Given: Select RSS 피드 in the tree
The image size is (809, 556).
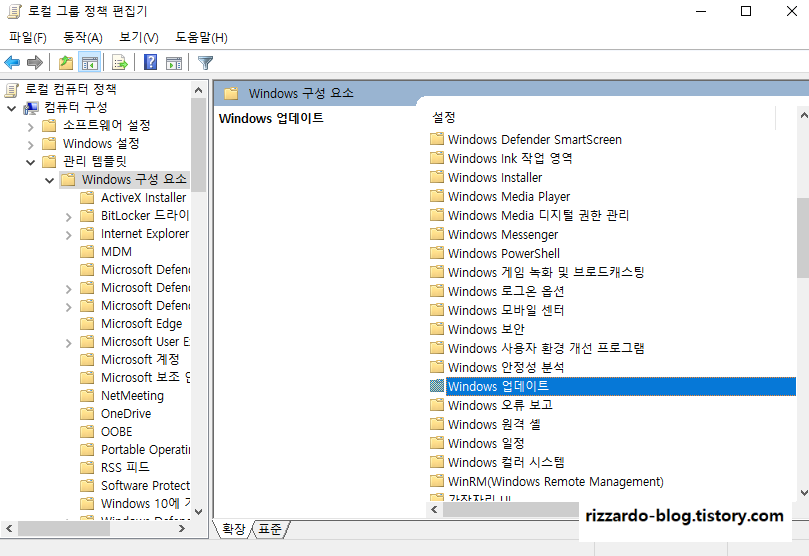Looking at the screenshot, I should tap(125, 467).
